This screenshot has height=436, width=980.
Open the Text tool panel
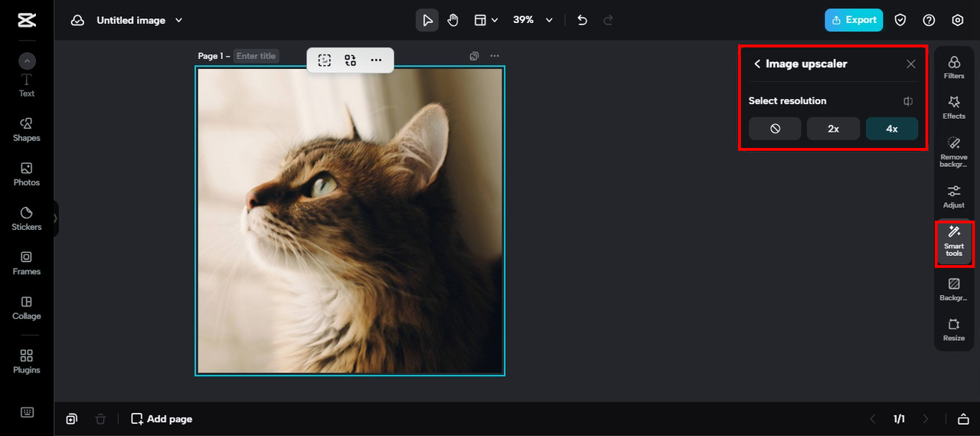point(27,85)
